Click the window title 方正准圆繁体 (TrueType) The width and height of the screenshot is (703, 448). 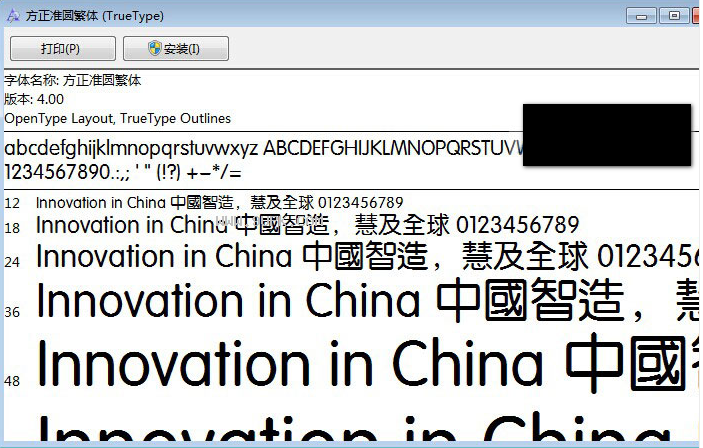click(x=95, y=16)
